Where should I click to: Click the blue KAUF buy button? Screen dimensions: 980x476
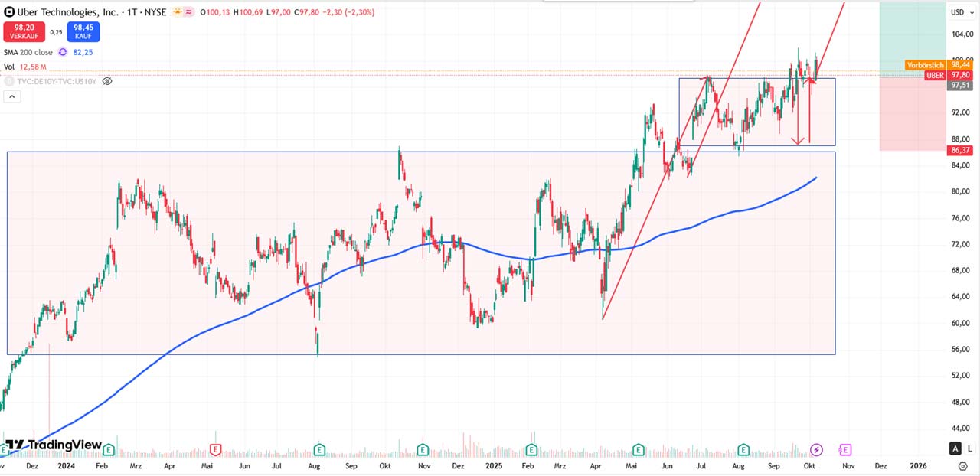coord(83,32)
